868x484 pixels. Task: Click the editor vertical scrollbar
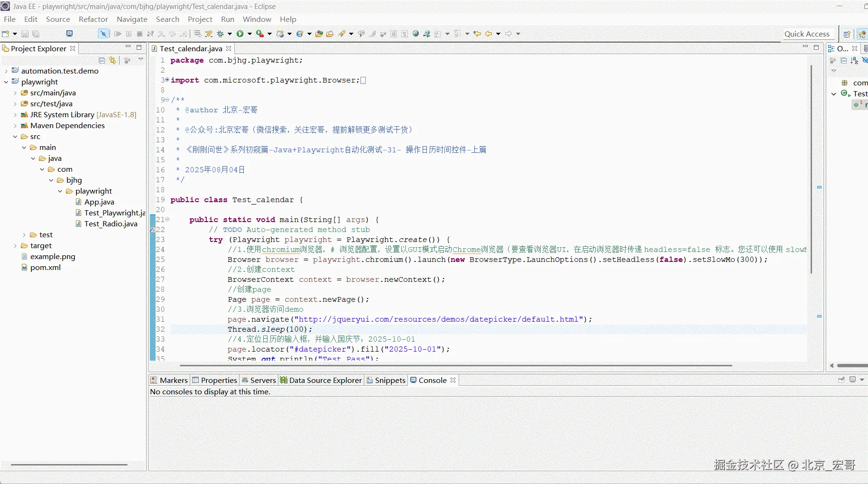[x=811, y=169]
